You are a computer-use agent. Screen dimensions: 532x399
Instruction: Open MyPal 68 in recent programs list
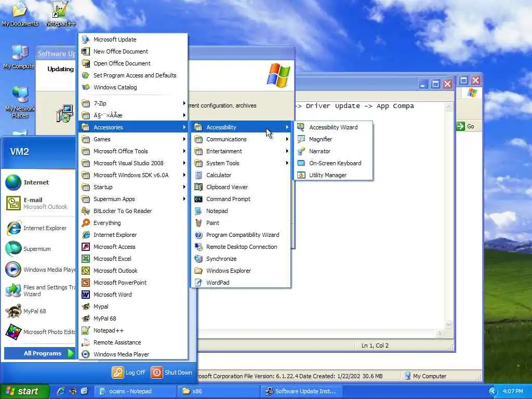point(38,311)
